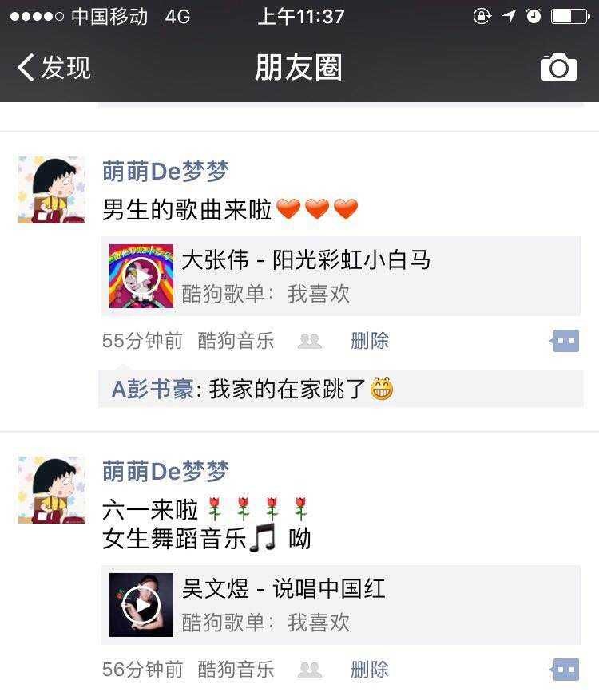The image size is (599, 700).
Task: Play 大张伟 阳光彩虹小白马 song thumbnail
Action: click(141, 276)
